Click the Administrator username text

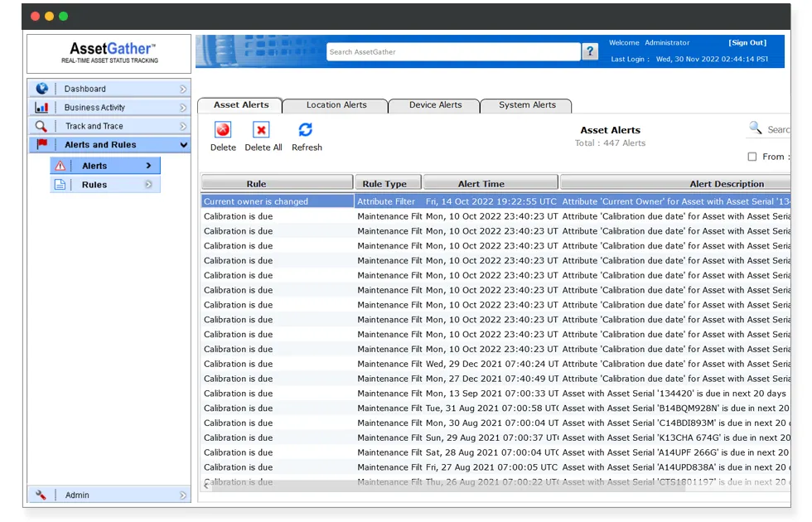tap(667, 42)
